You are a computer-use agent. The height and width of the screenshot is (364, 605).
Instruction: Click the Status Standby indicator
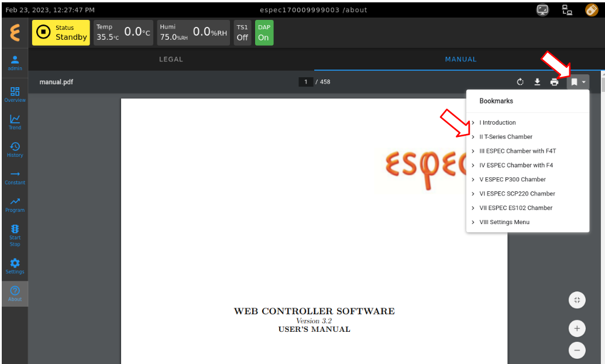tap(61, 33)
